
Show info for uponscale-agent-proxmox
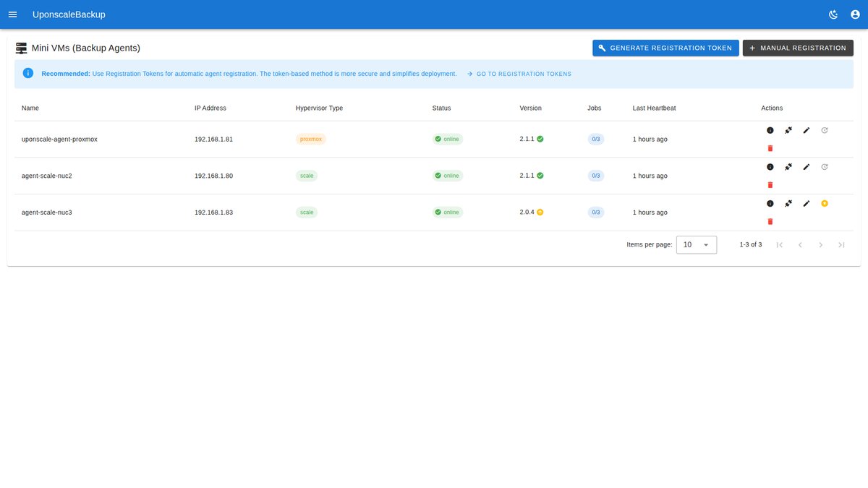770,130
